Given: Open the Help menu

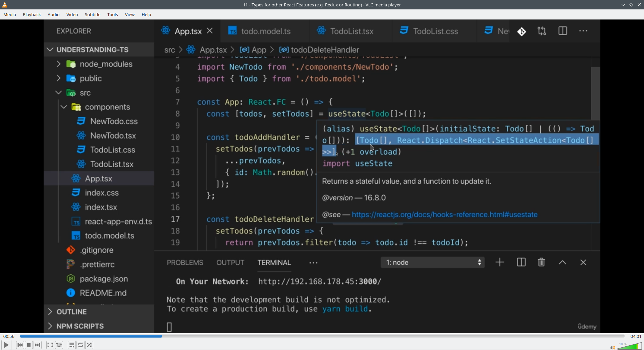Looking at the screenshot, I should coord(147,15).
